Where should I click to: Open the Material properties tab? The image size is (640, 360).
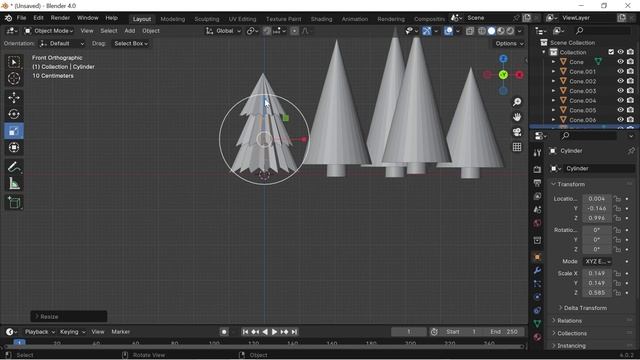537,337
